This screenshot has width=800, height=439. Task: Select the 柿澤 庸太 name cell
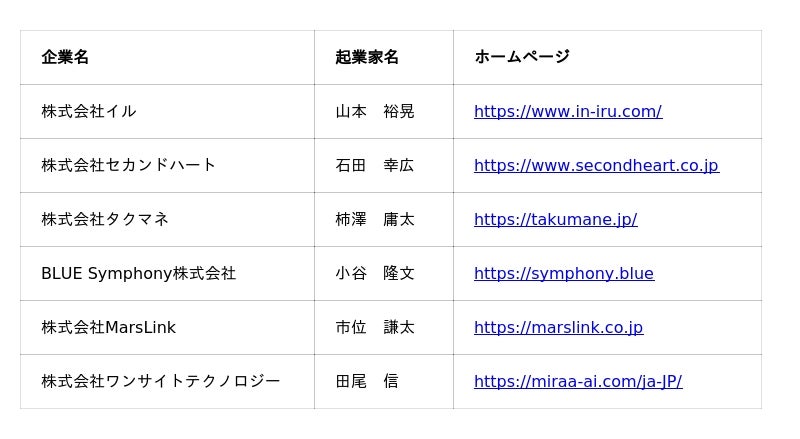click(x=375, y=219)
